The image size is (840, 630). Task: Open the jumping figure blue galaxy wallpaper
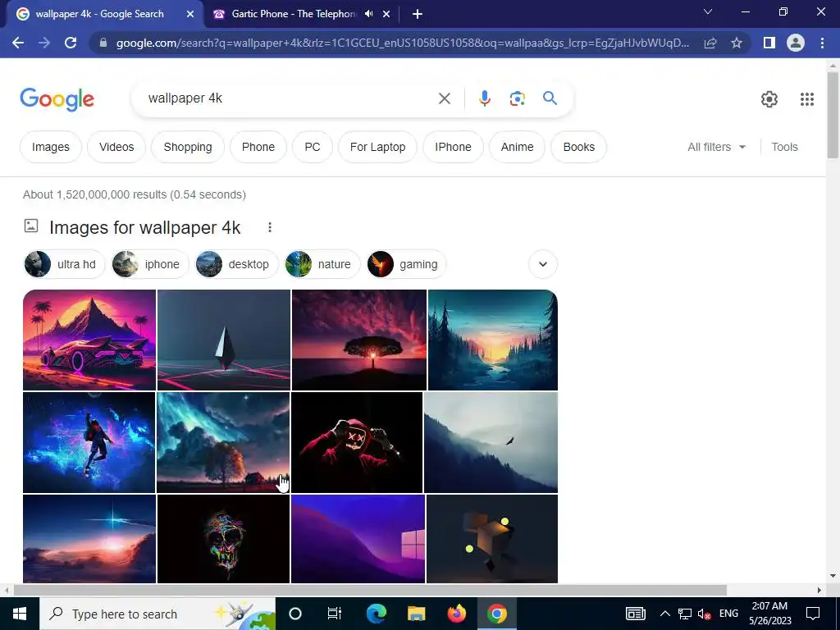89,442
